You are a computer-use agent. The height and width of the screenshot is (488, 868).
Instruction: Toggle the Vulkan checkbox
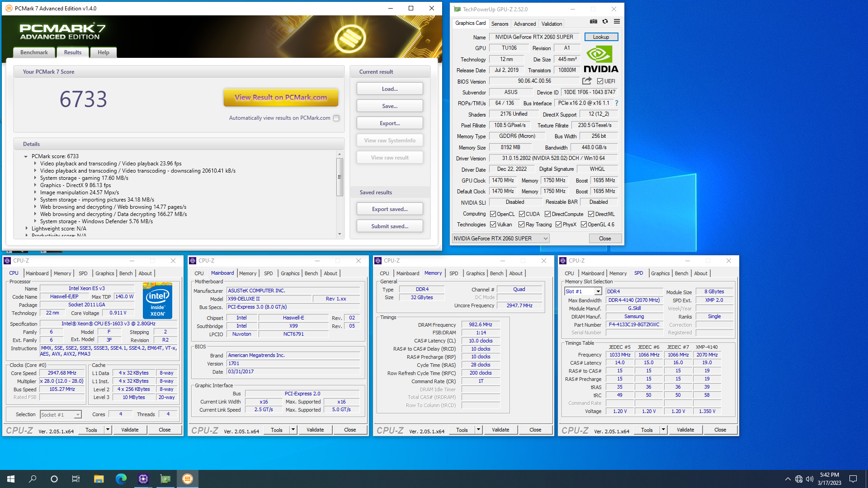[x=493, y=225]
